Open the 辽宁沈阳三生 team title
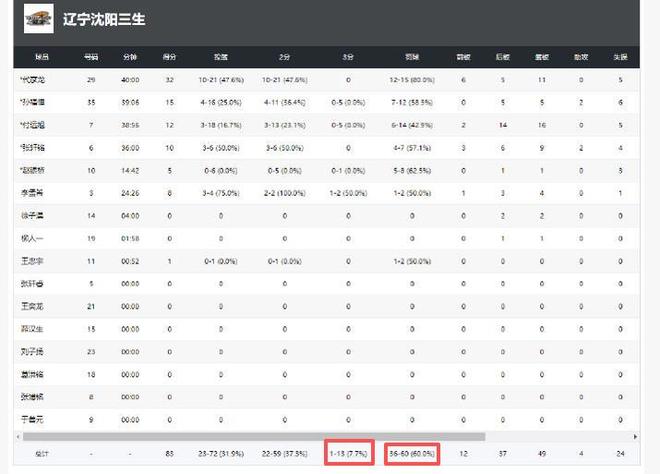660x474 pixels. click(x=103, y=20)
